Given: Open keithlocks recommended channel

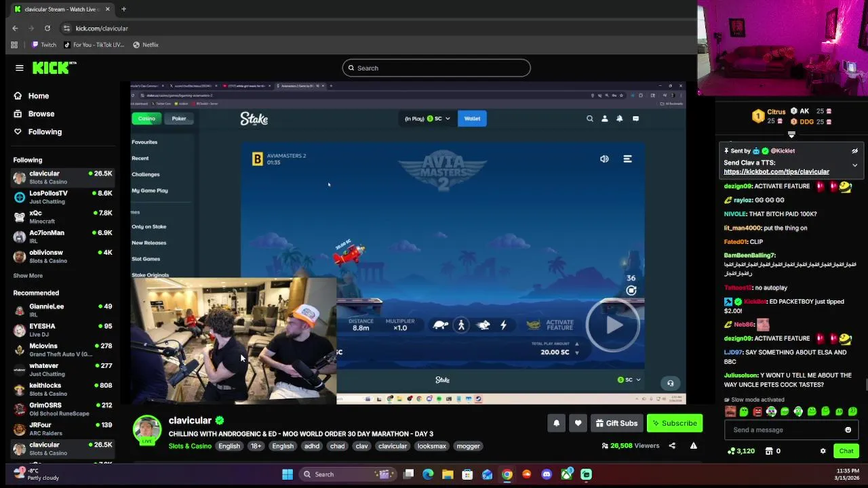Looking at the screenshot, I should tap(62, 389).
